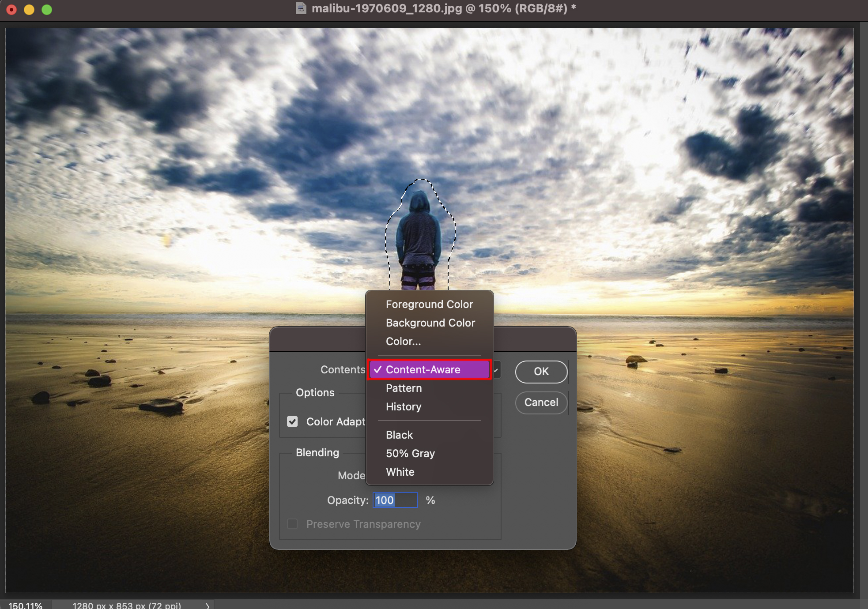
Task: Select White from the fill list
Action: [x=400, y=472]
